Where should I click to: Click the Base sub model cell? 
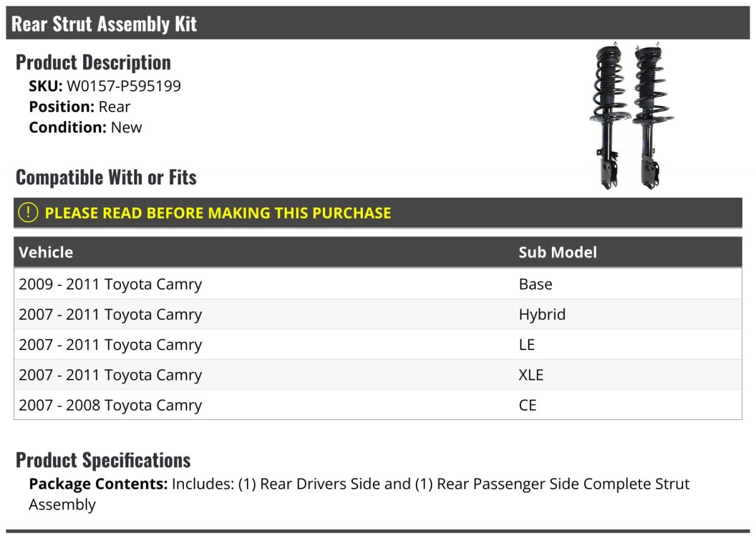[x=535, y=284]
